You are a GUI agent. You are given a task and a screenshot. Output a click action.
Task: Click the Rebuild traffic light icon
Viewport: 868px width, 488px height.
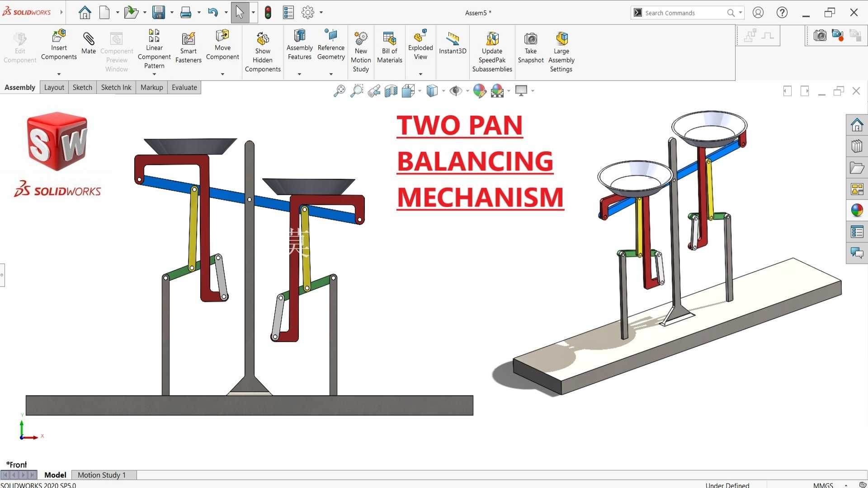[268, 12]
